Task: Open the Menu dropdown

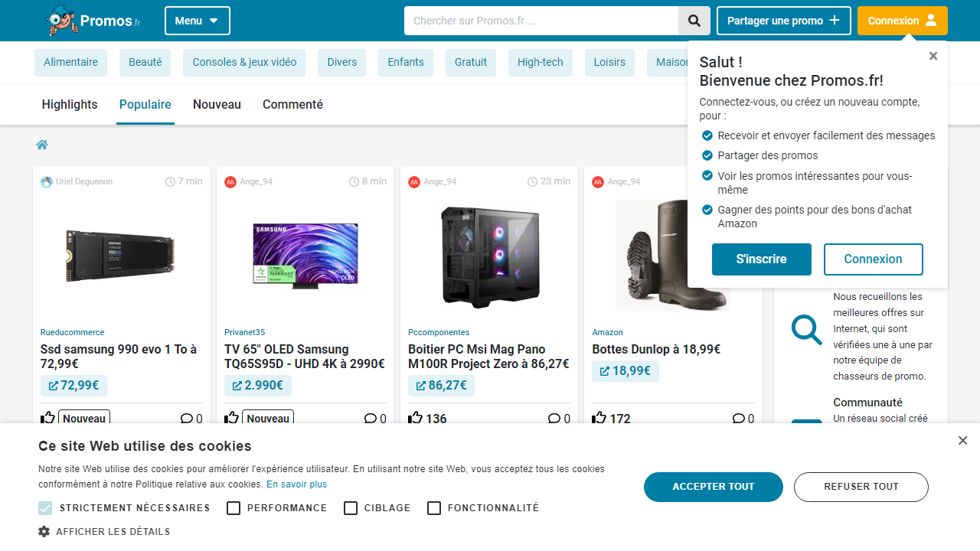Action: [x=197, y=21]
